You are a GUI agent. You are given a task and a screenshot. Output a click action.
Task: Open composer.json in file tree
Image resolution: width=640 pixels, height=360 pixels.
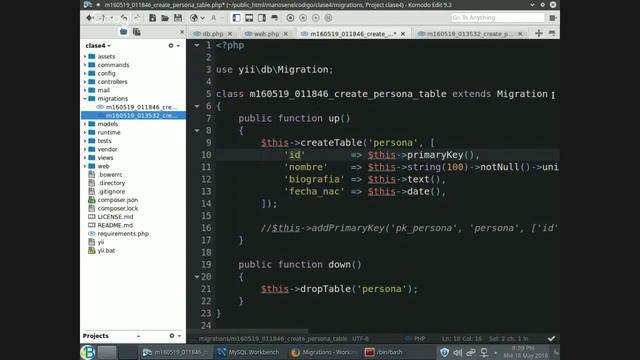pyautogui.click(x=118, y=200)
